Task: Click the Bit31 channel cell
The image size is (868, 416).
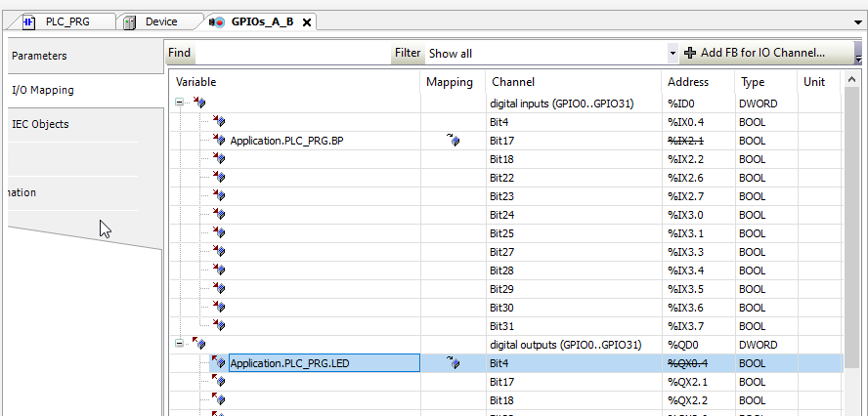Action: tap(574, 326)
